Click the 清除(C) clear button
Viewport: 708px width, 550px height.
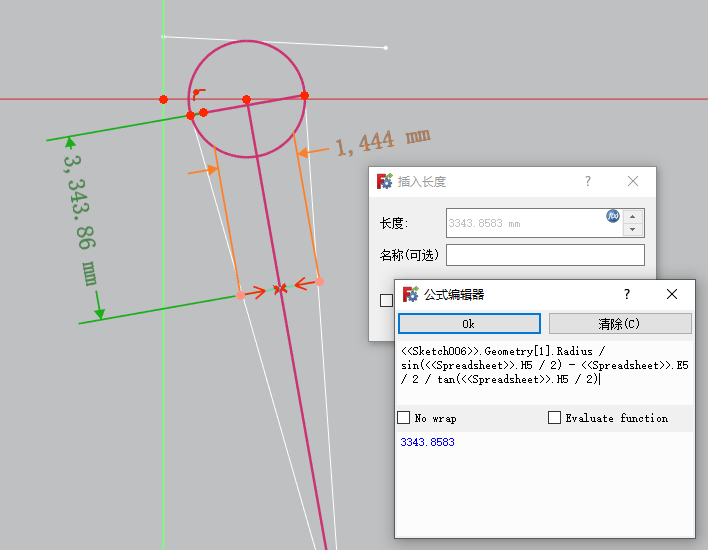point(620,324)
